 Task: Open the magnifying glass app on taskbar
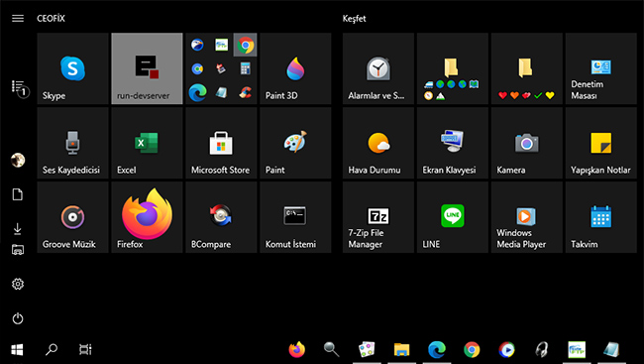point(332,349)
